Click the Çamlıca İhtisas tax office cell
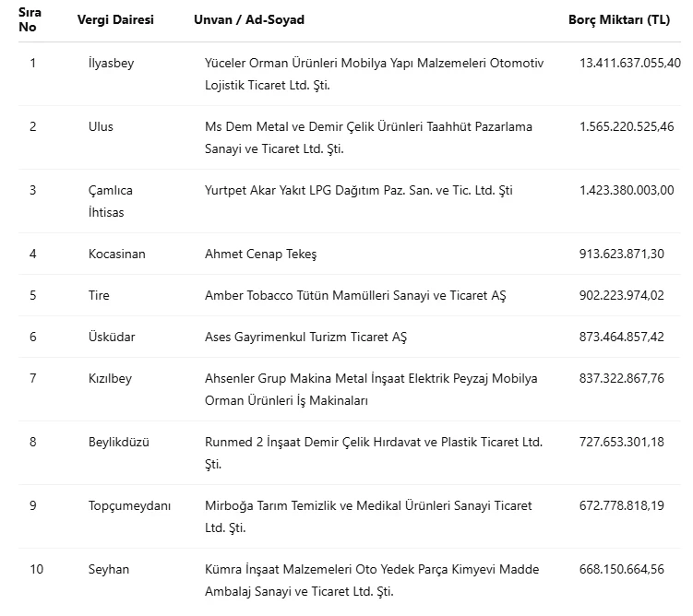This screenshot has width=693, height=616. click(110, 201)
